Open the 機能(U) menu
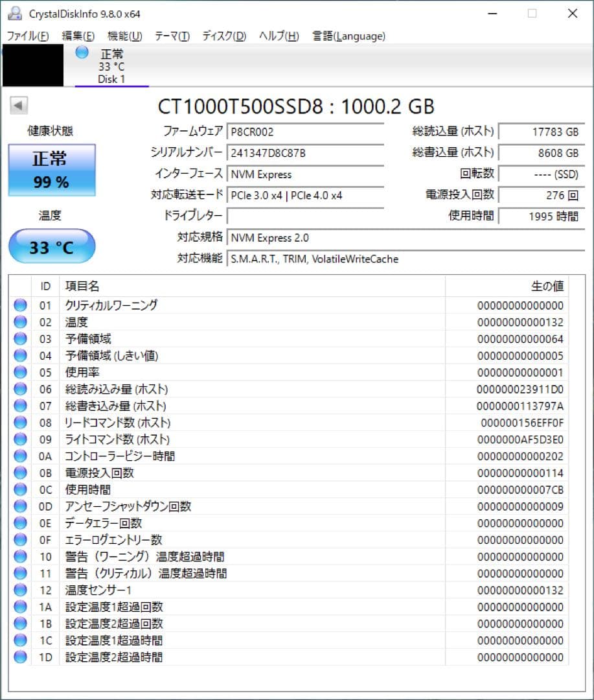Image resolution: width=594 pixels, height=700 pixels. tap(124, 36)
